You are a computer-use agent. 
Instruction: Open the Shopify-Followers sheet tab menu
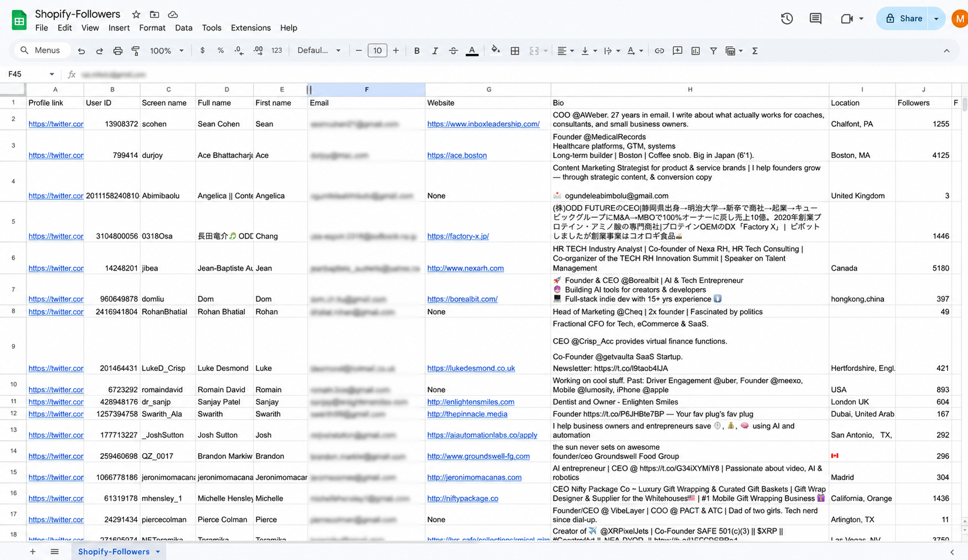click(x=157, y=552)
